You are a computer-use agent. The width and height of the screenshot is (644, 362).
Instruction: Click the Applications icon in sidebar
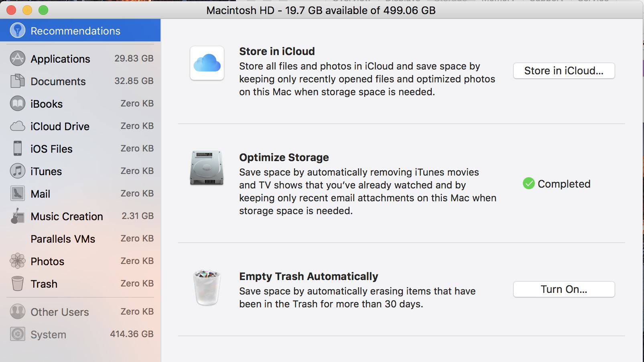(18, 59)
